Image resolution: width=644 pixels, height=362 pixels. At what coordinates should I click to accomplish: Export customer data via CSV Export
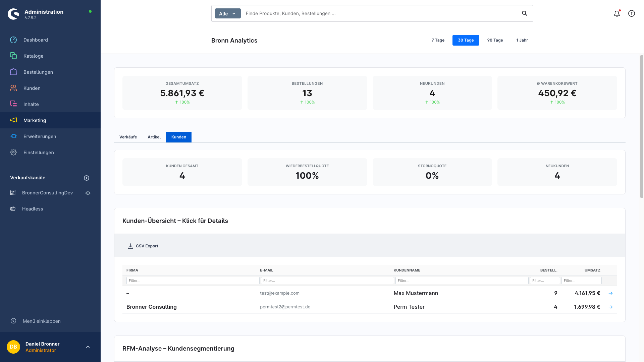point(143,246)
